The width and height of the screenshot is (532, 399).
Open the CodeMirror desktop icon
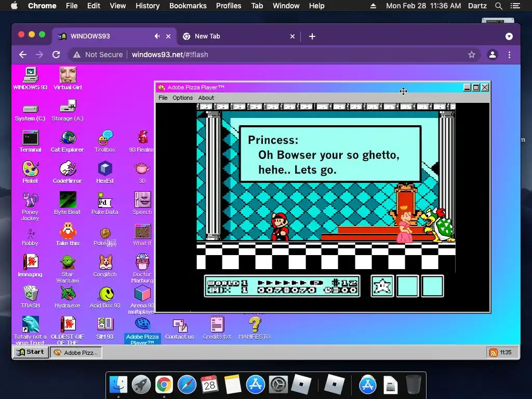pyautogui.click(x=68, y=172)
